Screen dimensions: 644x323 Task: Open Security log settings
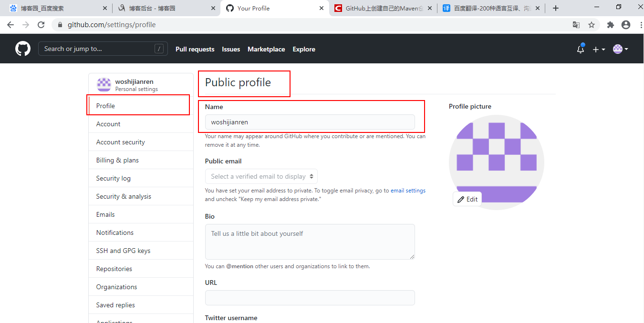pyautogui.click(x=141, y=178)
